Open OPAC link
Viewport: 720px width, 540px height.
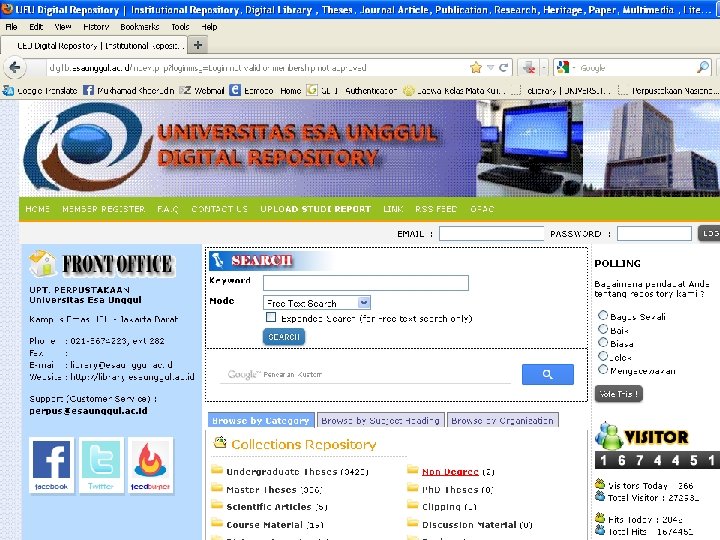(x=482, y=209)
